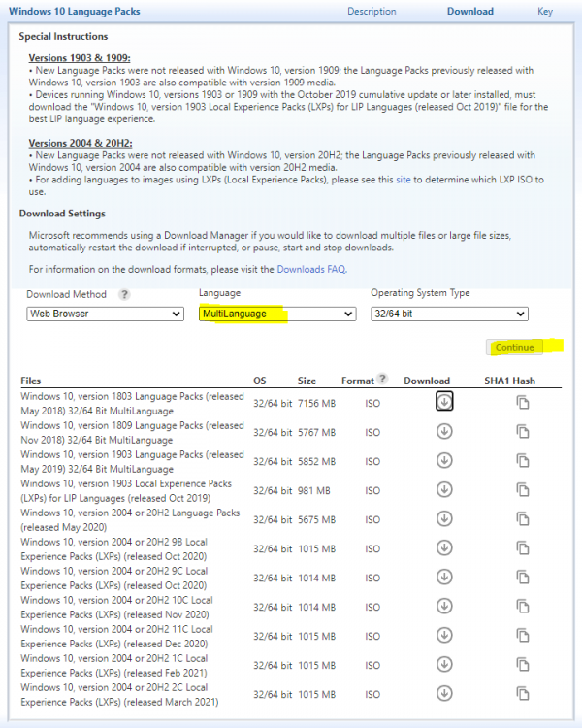The image size is (582, 728).
Task: Click the Download column header
Action: (x=427, y=381)
